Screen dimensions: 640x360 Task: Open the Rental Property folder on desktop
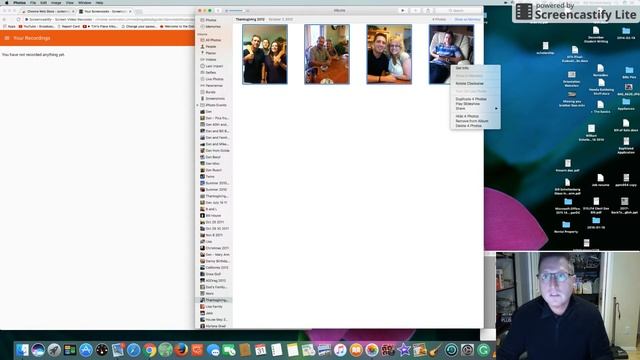[x=566, y=227]
